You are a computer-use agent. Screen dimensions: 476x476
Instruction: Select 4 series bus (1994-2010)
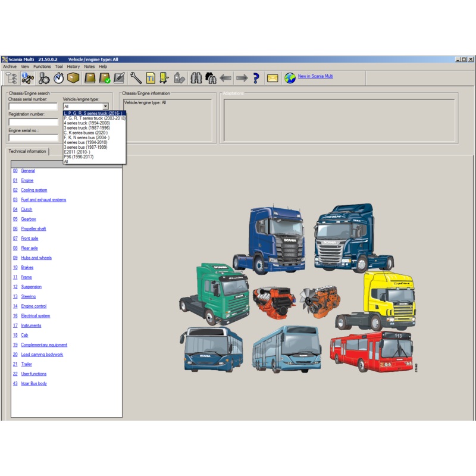(95, 142)
